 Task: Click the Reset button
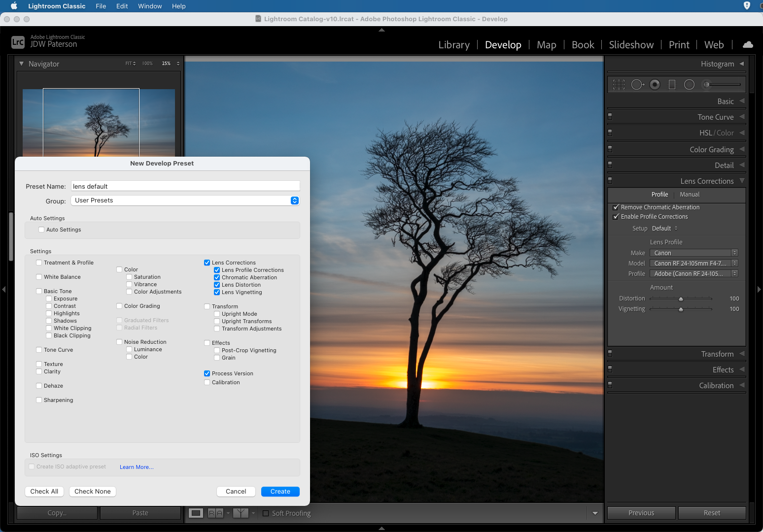coord(712,513)
